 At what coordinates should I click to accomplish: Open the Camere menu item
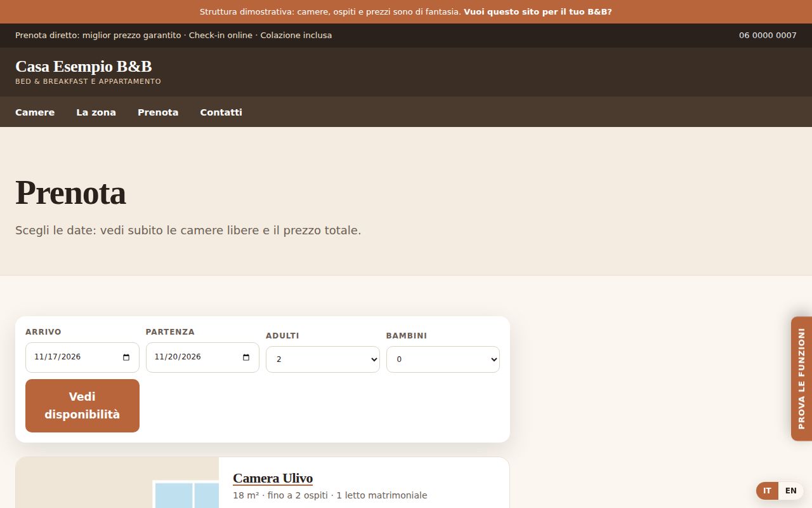(35, 112)
